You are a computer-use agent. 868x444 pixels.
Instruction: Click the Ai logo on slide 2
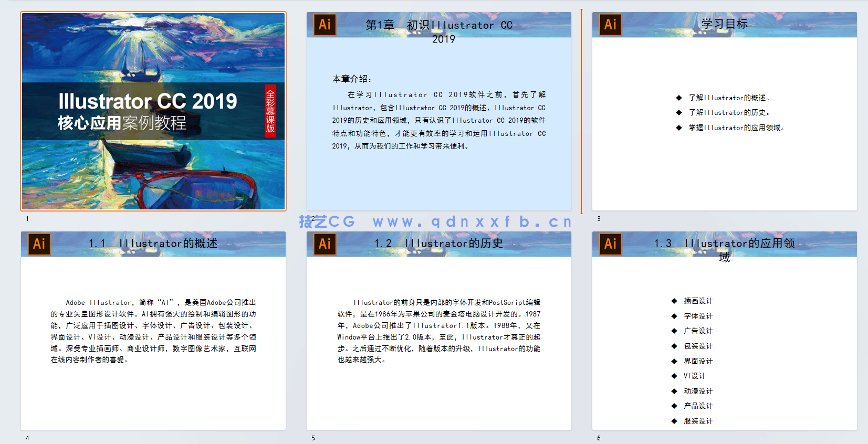(325, 25)
